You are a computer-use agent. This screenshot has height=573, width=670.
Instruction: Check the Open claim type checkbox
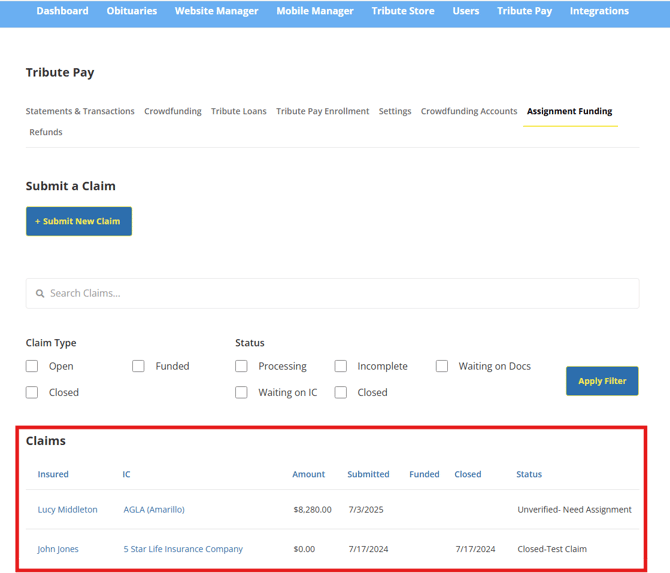32,367
